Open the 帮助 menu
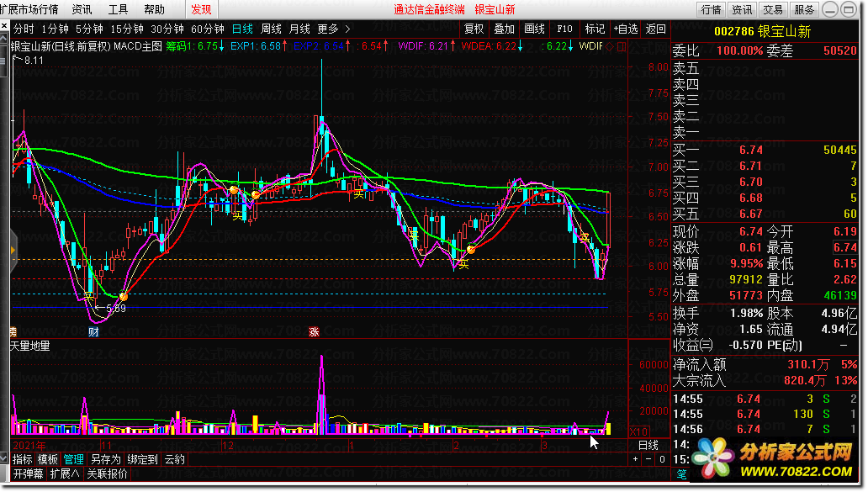868x492 pixels. pyautogui.click(x=155, y=9)
